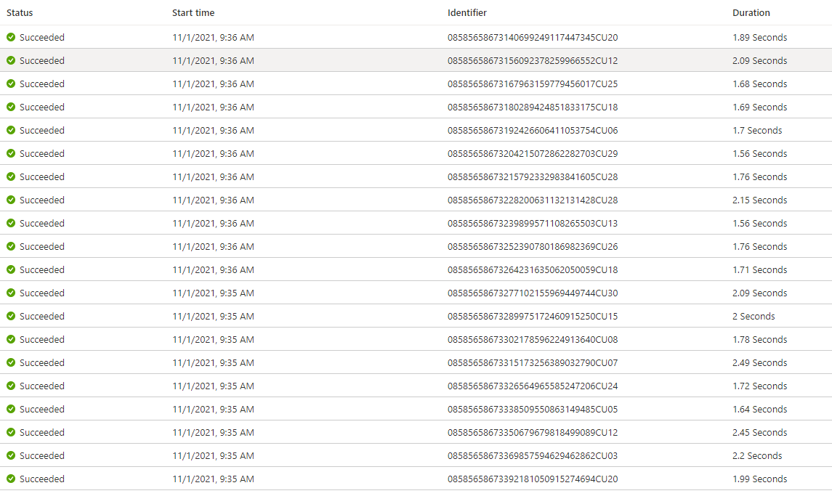Open run identifier 08585658673392181050915274694CU20
The height and width of the screenshot is (504, 832).
click(x=533, y=479)
